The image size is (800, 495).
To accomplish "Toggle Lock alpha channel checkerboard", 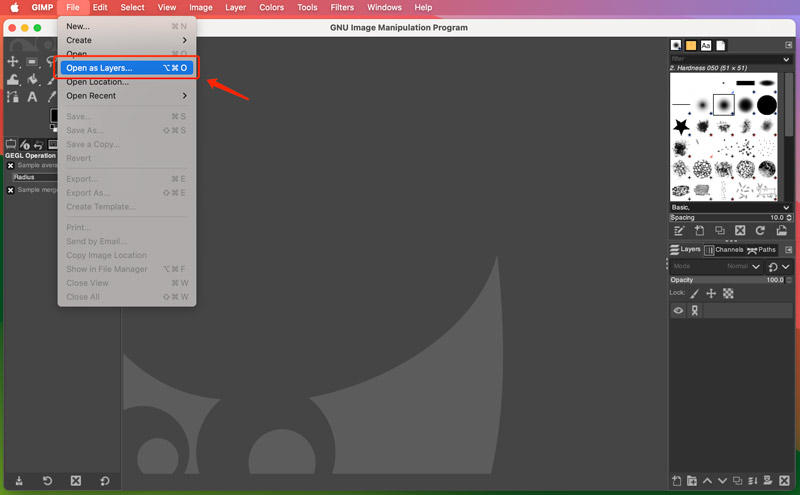I will [x=728, y=293].
